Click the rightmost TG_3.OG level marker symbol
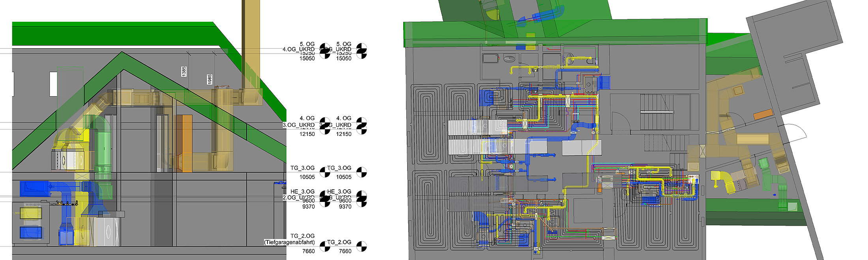868x260 pixels. (361, 172)
